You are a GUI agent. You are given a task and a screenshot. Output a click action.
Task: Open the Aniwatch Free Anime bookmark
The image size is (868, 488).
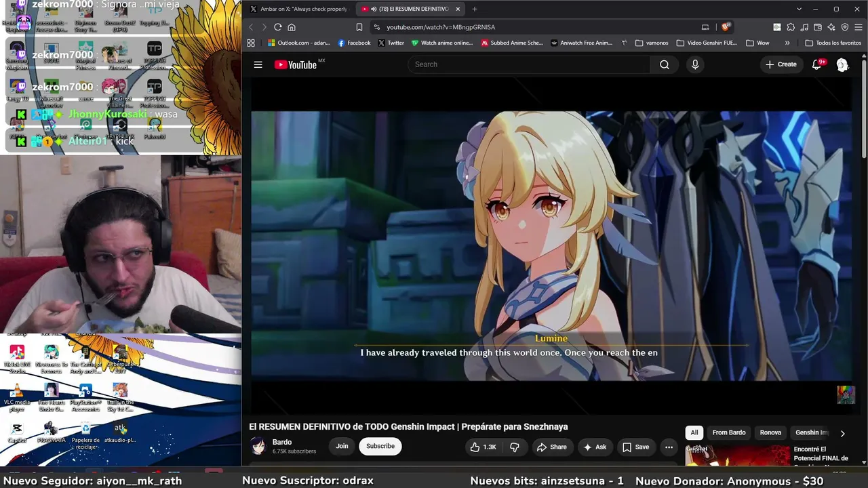[x=582, y=43]
